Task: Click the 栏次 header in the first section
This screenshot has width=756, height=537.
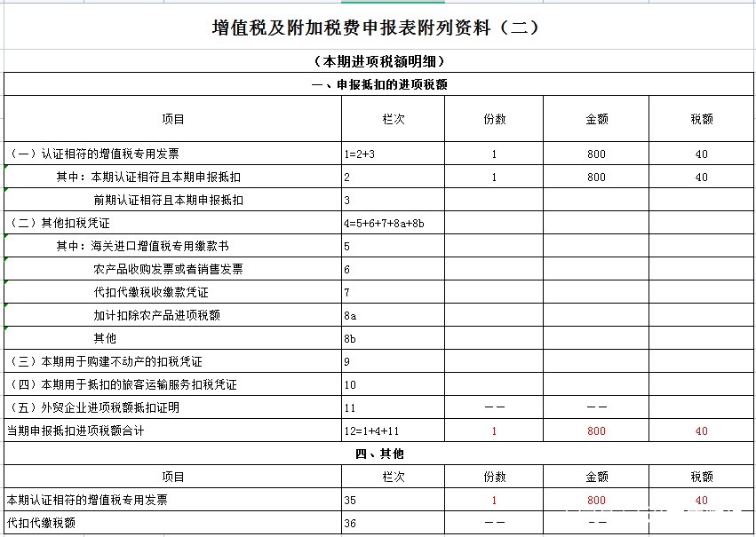Action: [393, 119]
